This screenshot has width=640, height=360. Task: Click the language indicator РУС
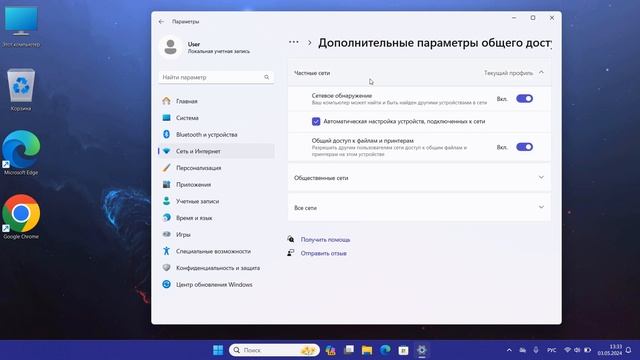tap(551, 350)
